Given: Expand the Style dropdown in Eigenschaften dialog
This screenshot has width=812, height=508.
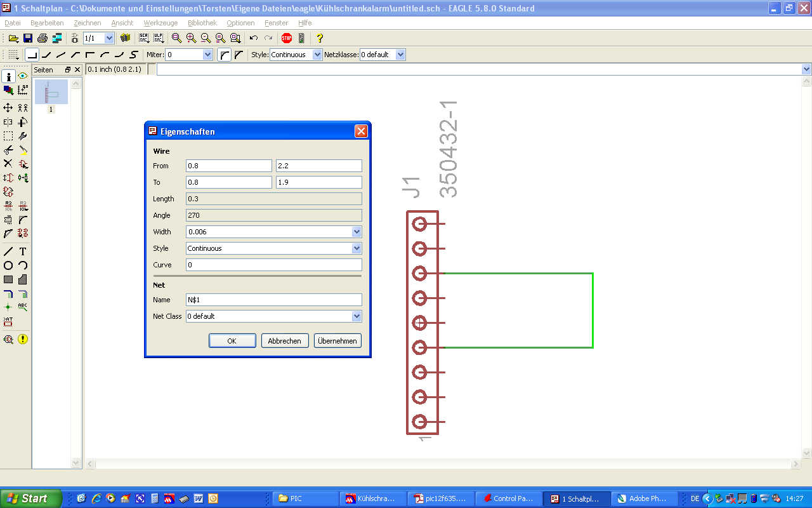Looking at the screenshot, I should coord(357,248).
